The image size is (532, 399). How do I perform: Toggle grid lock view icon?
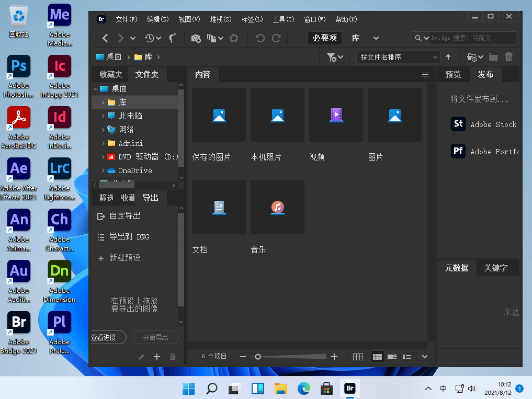point(358,357)
